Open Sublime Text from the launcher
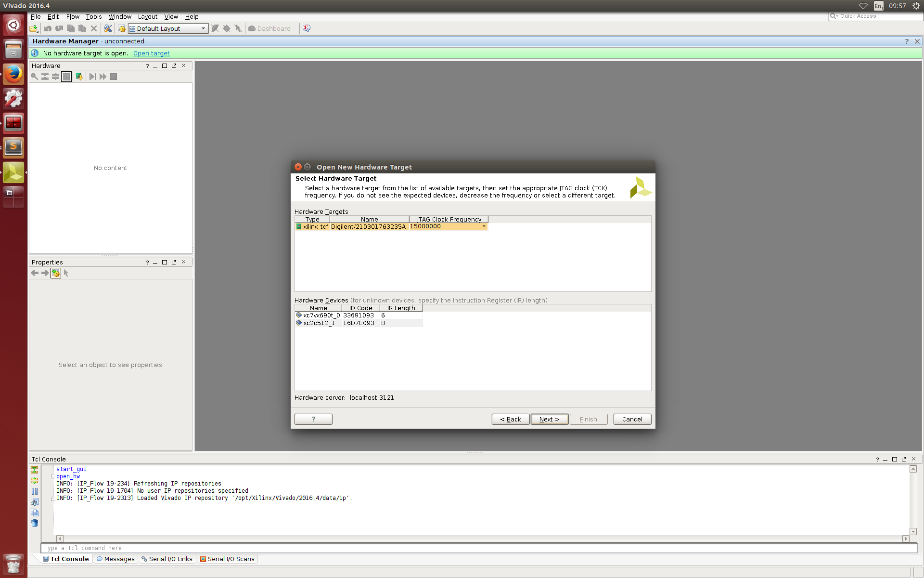This screenshot has width=924, height=578. (x=13, y=147)
